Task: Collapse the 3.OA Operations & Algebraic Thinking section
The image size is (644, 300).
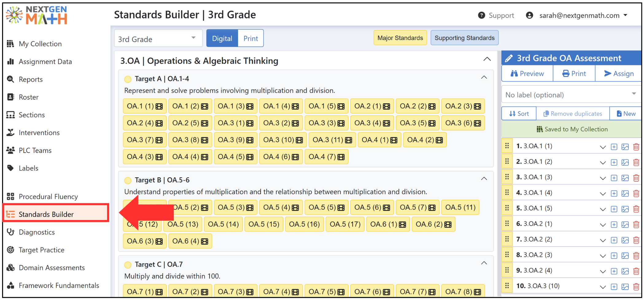Action: [x=487, y=59]
